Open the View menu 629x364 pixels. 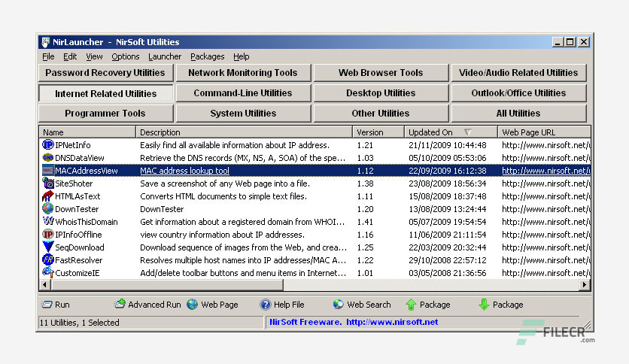coord(94,56)
